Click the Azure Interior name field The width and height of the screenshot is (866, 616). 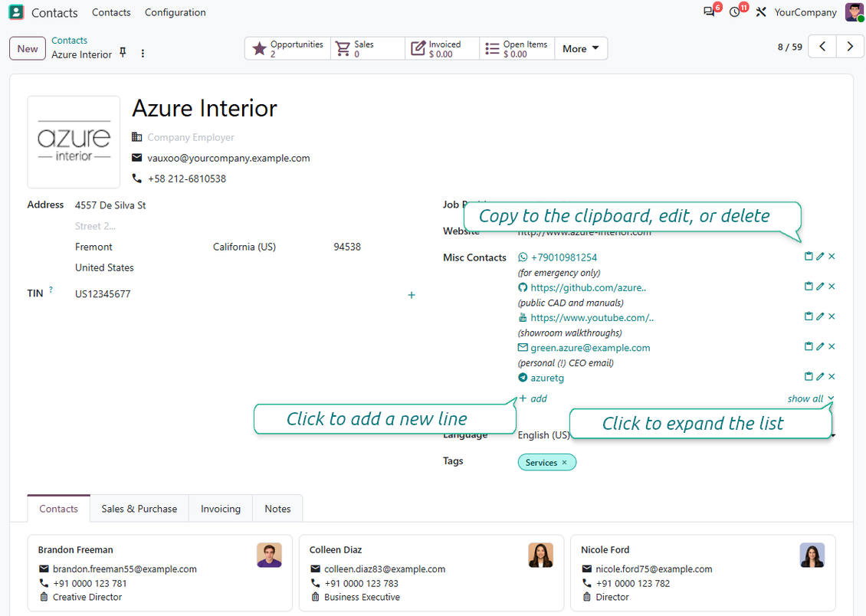coord(205,108)
